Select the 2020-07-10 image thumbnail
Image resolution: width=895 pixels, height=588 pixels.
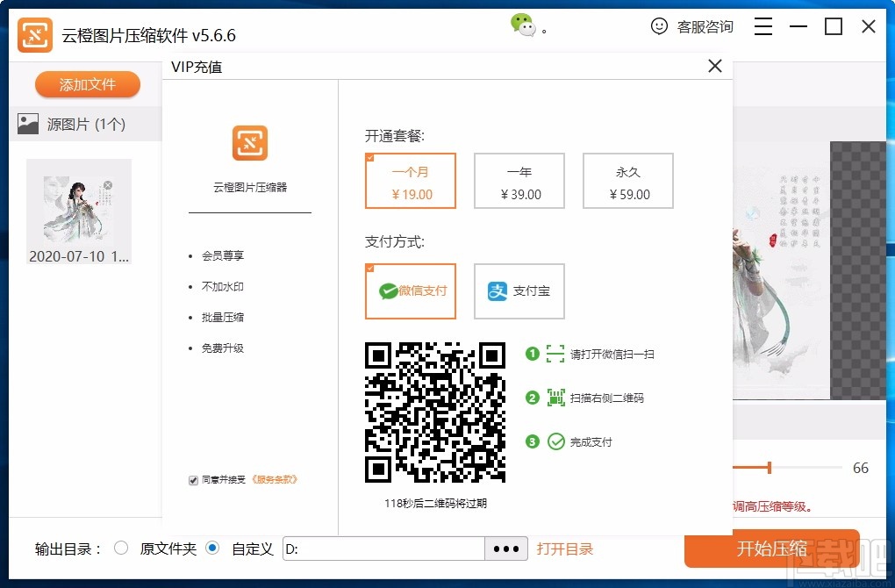78,206
